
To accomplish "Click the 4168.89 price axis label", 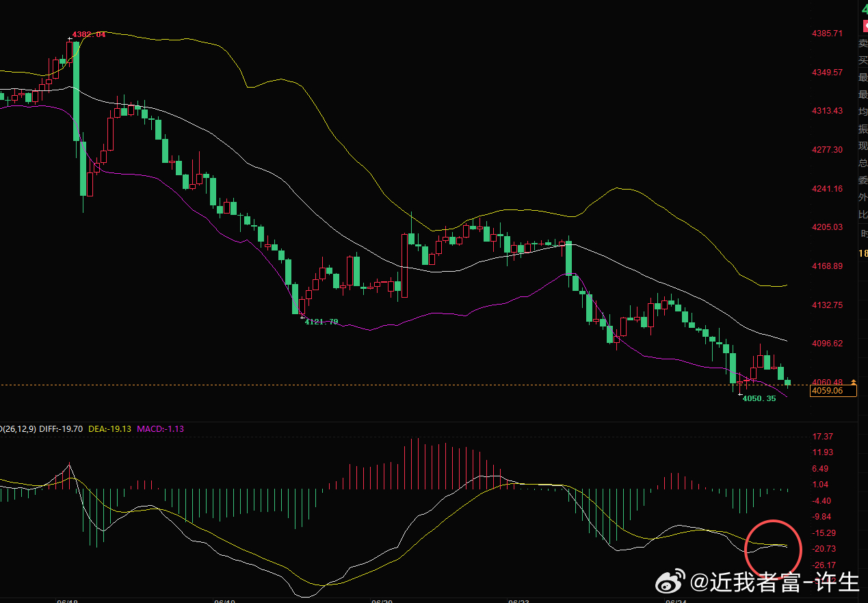I will point(827,266).
